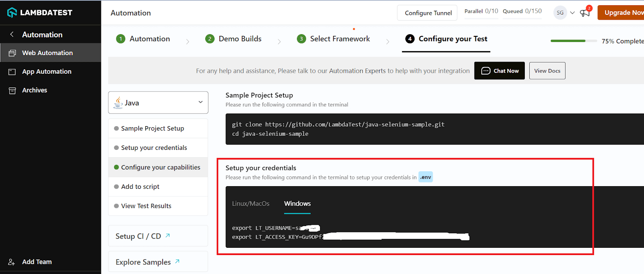Select Add to script step
This screenshot has height=274, width=644.
158,187
